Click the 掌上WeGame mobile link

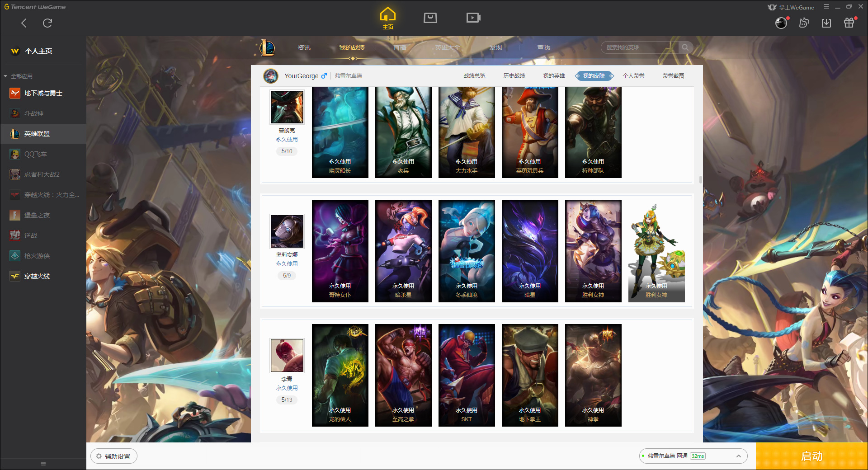(x=791, y=7)
